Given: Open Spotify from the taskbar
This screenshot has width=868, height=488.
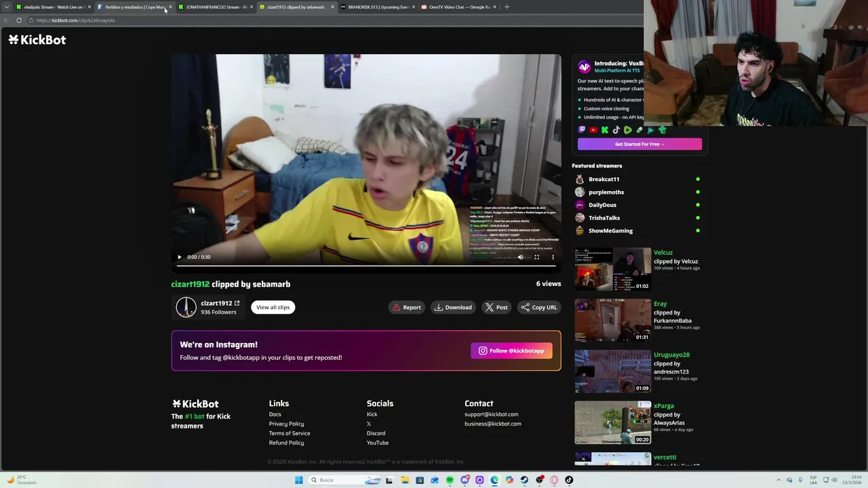Looking at the screenshot, I should 450,480.
